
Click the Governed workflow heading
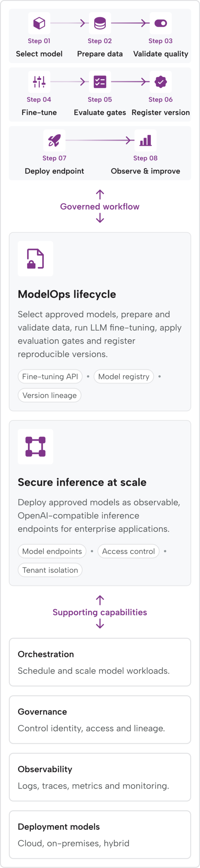point(100,206)
